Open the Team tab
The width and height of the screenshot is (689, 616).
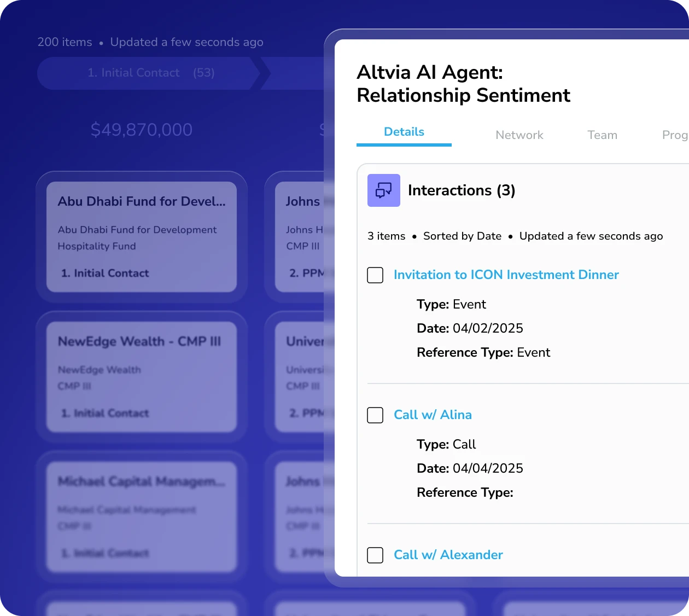(x=602, y=135)
